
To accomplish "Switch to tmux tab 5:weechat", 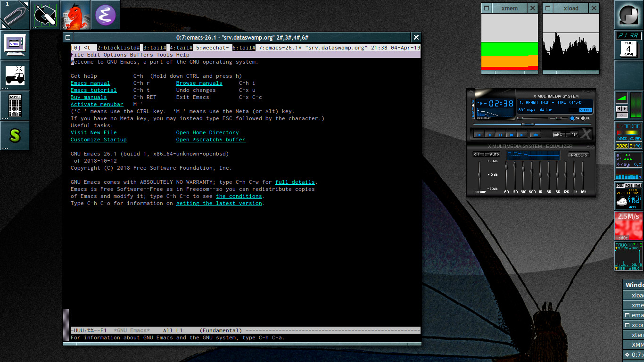I will 213,48.
